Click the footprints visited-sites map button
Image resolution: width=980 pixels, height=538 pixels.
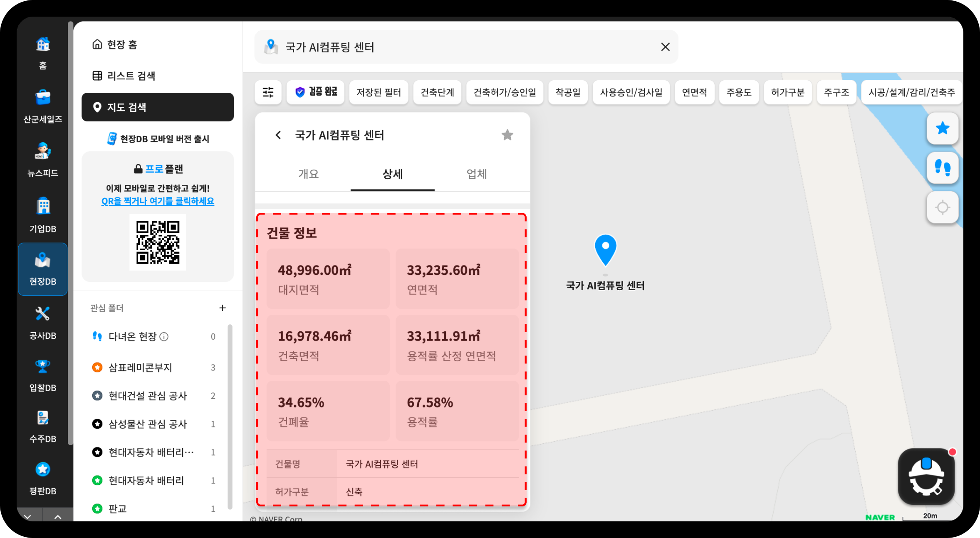click(943, 168)
